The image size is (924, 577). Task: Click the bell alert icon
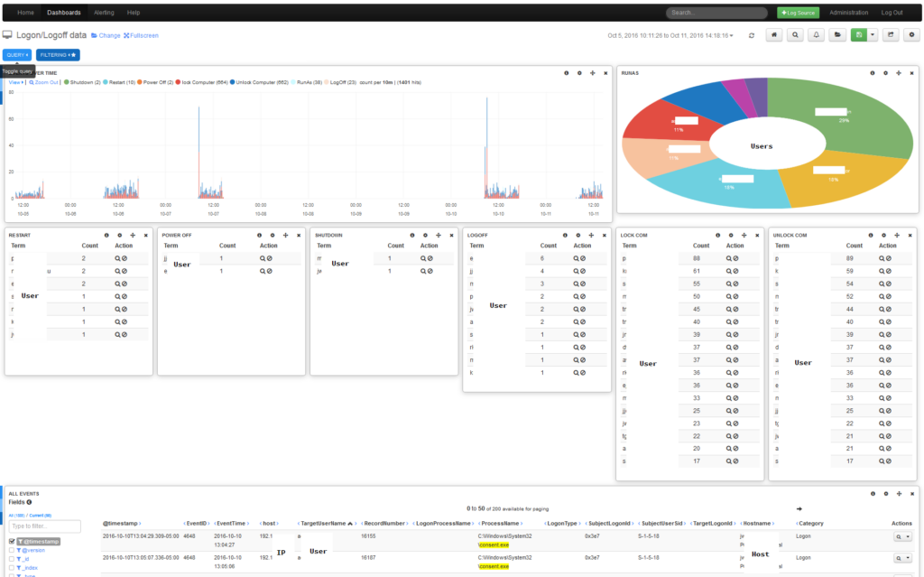tap(816, 35)
